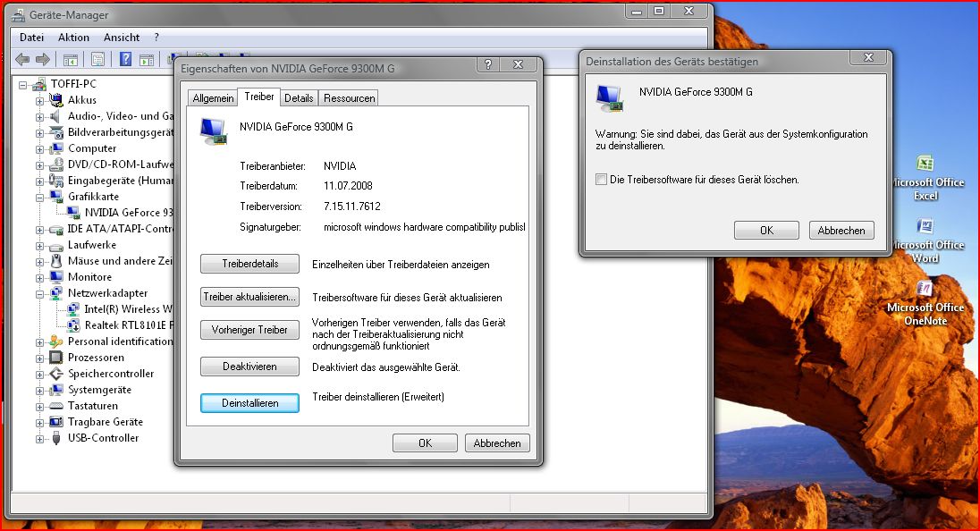Select the Audio-, Video- speaker icon
The width and height of the screenshot is (980, 531).
56,116
